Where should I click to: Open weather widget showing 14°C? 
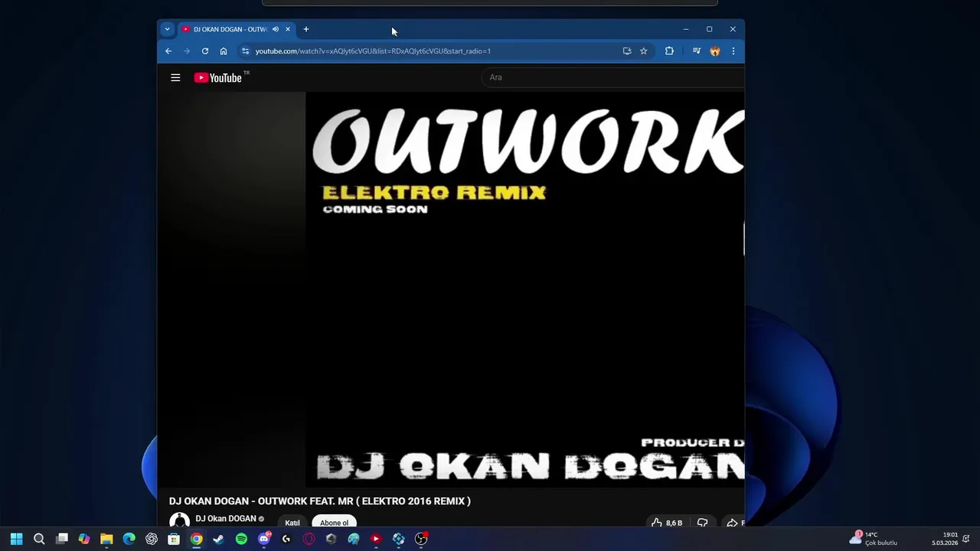pos(874,539)
